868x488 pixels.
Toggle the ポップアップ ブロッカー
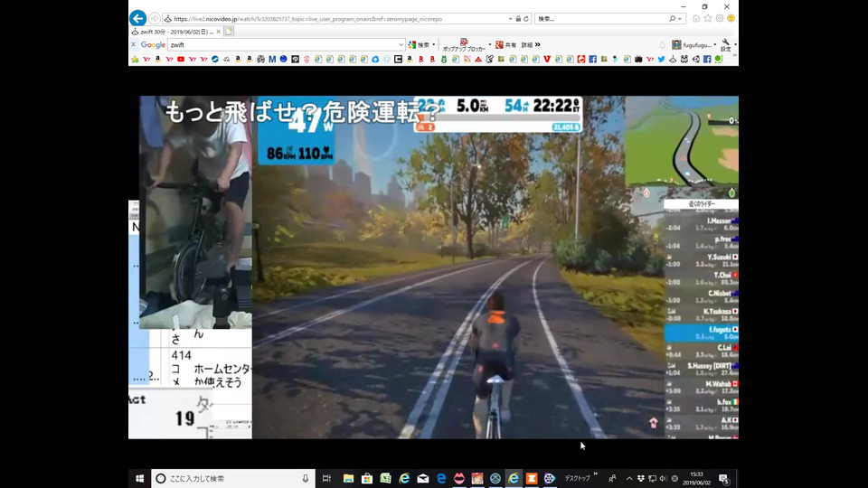pyautogui.click(x=464, y=45)
